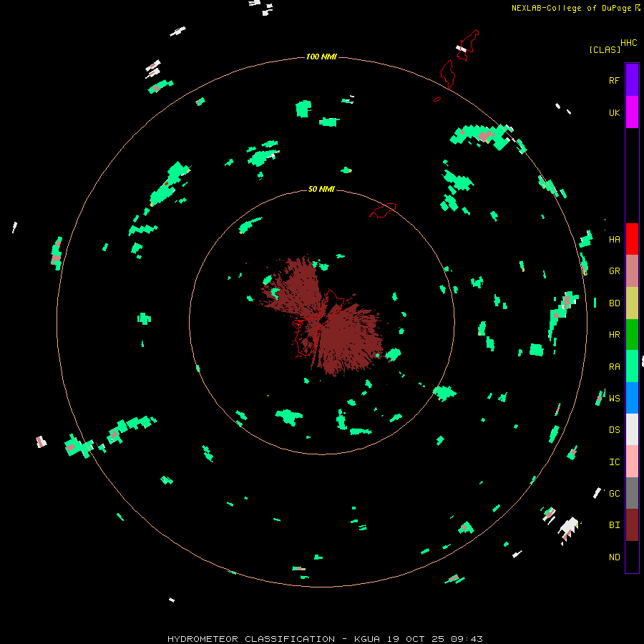The image size is (644, 644).
Task: Click the IC legend label
Action: [x=614, y=462]
